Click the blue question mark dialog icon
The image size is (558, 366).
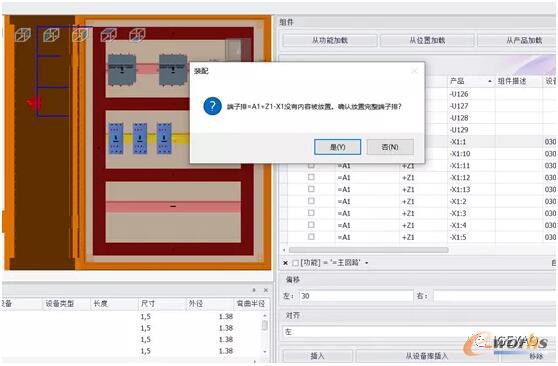click(x=212, y=106)
